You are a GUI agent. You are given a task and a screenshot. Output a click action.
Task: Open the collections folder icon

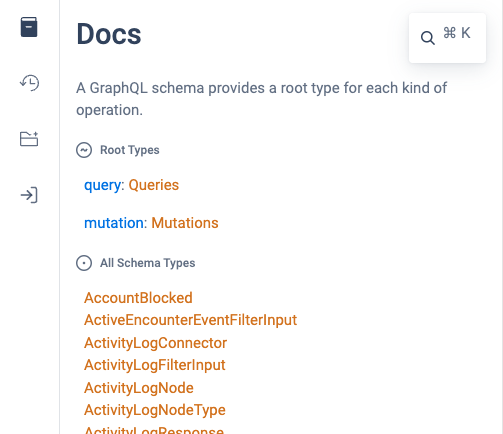tap(29, 139)
